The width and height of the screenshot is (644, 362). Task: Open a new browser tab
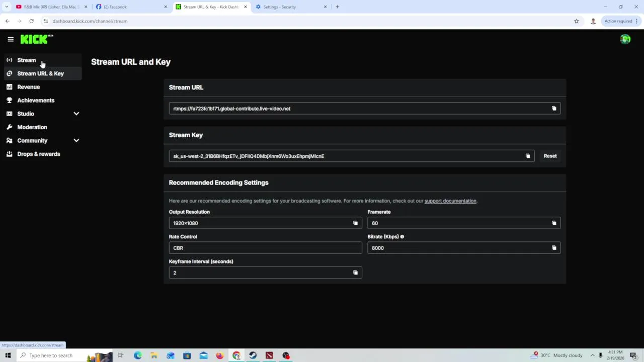[x=337, y=7]
